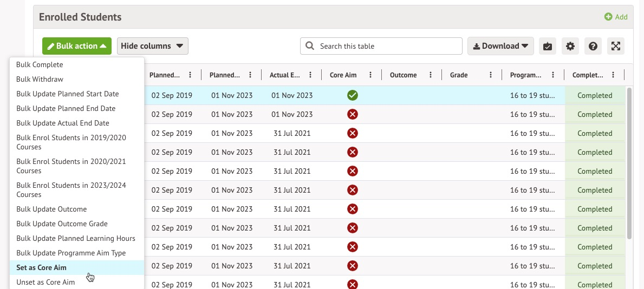
Task: Open the help question mark icon
Action: click(x=593, y=46)
